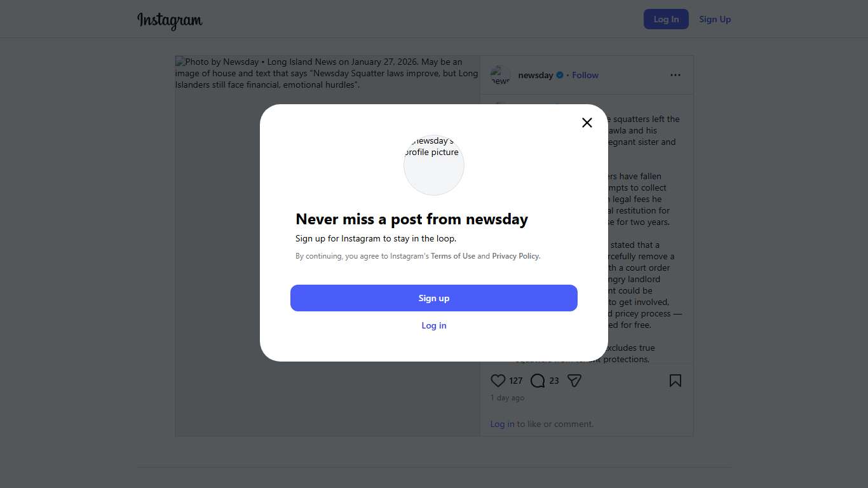Open the three-dot more options menu
This screenshot has height=488, width=868.
675,75
